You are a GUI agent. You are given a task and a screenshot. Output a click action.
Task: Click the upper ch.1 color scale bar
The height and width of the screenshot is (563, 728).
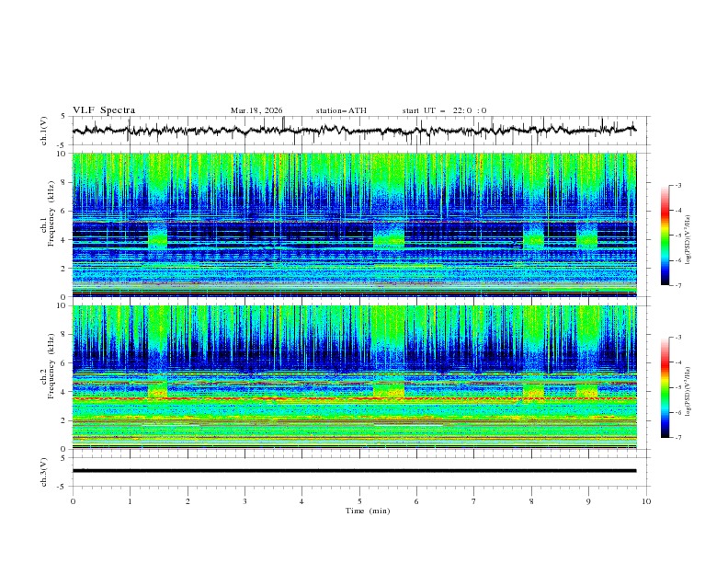(665, 236)
